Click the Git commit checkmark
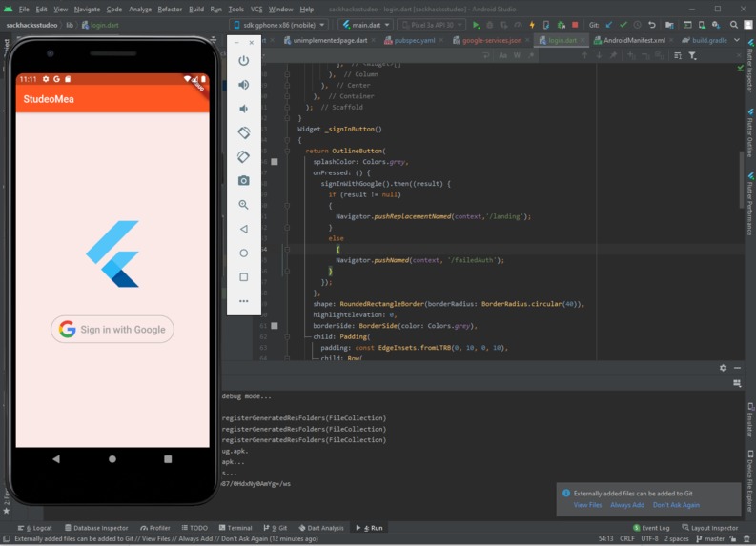This screenshot has width=756, height=546. [x=623, y=25]
